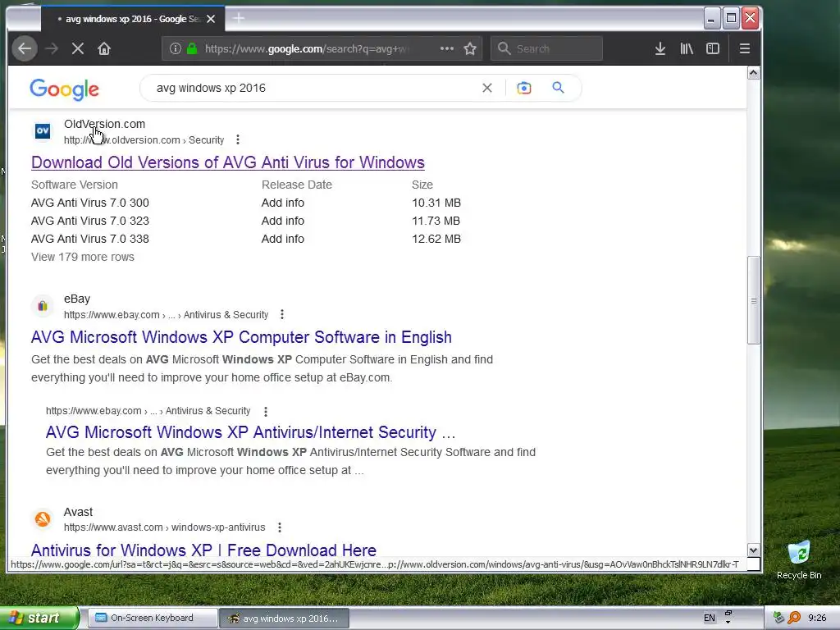Go back with the browser back arrow
The width and height of the screenshot is (840, 630).
click(25, 48)
